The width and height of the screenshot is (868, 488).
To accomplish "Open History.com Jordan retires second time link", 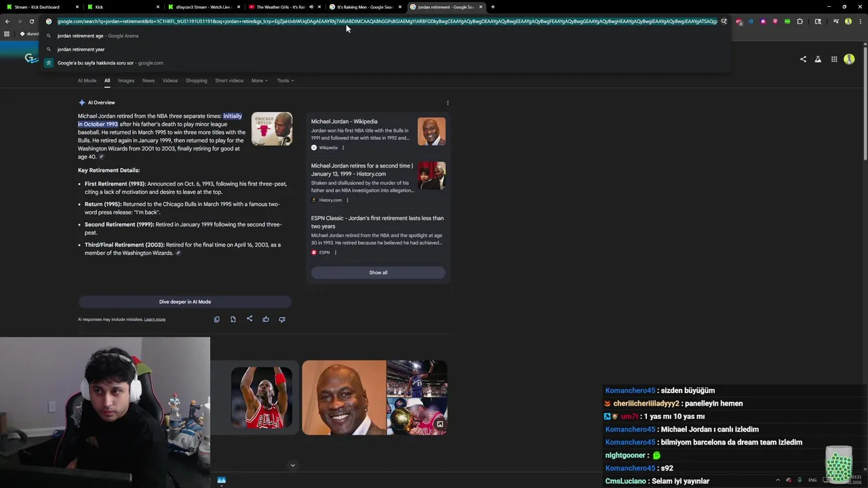I will point(362,169).
